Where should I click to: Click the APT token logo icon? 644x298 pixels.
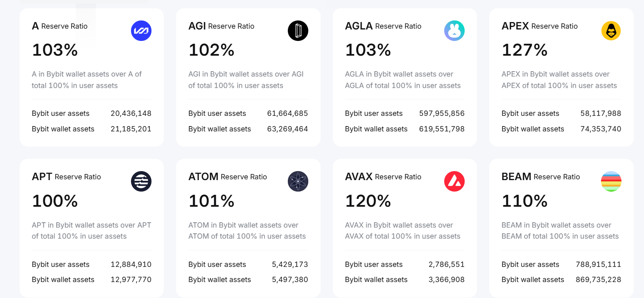(141, 181)
